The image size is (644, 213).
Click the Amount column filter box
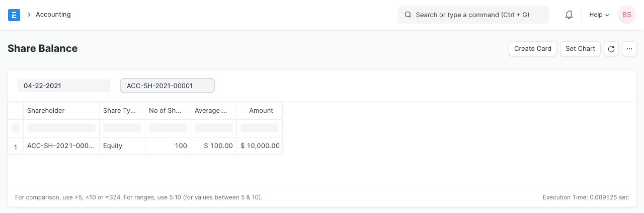pos(260,128)
